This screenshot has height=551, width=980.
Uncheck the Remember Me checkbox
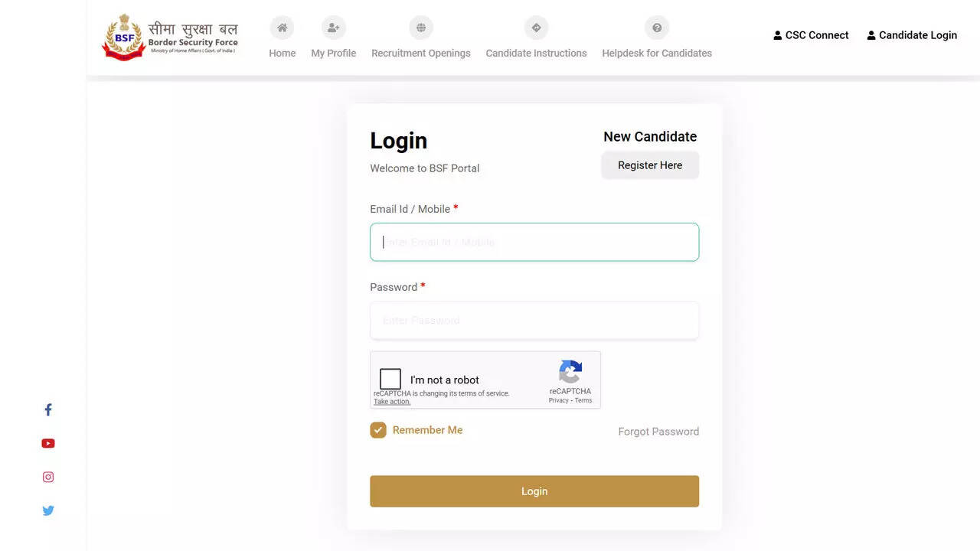coord(378,430)
